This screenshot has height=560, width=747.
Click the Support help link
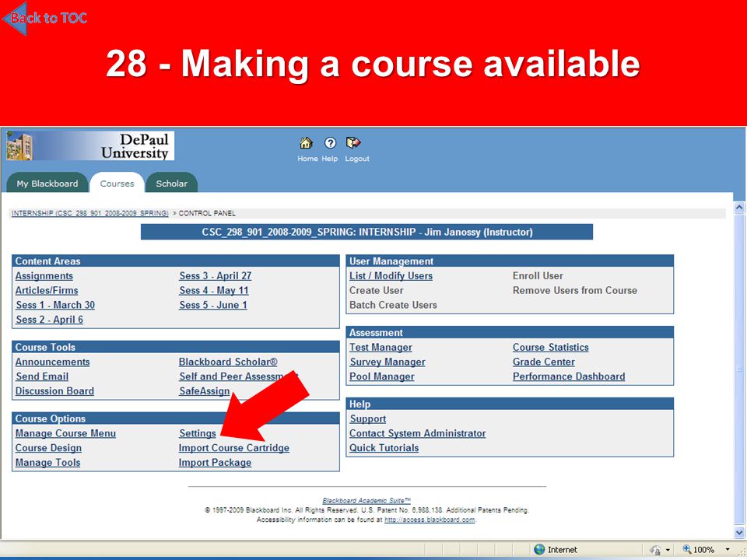pos(368,418)
